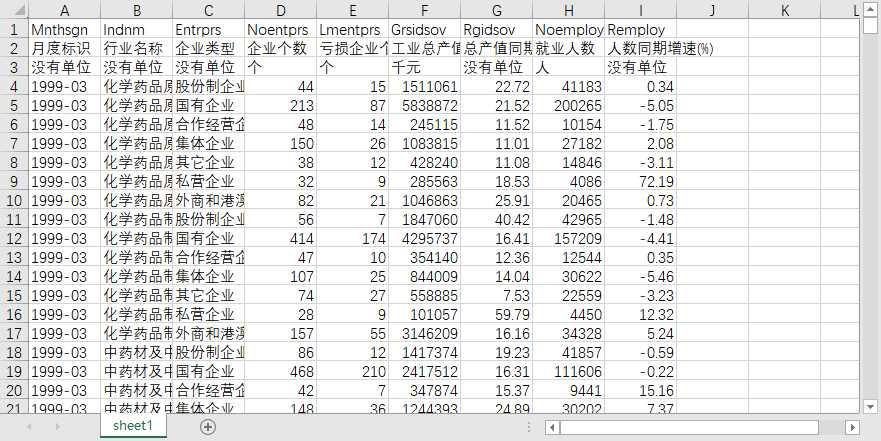Select row 5 header
Image resolution: width=881 pixels, height=441 pixels.
click(15, 105)
